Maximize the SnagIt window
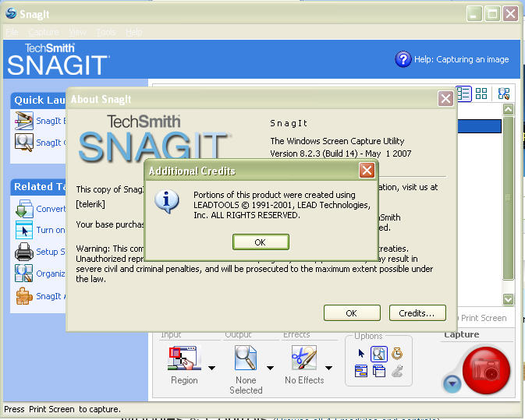525x420 pixels. [x=492, y=14]
